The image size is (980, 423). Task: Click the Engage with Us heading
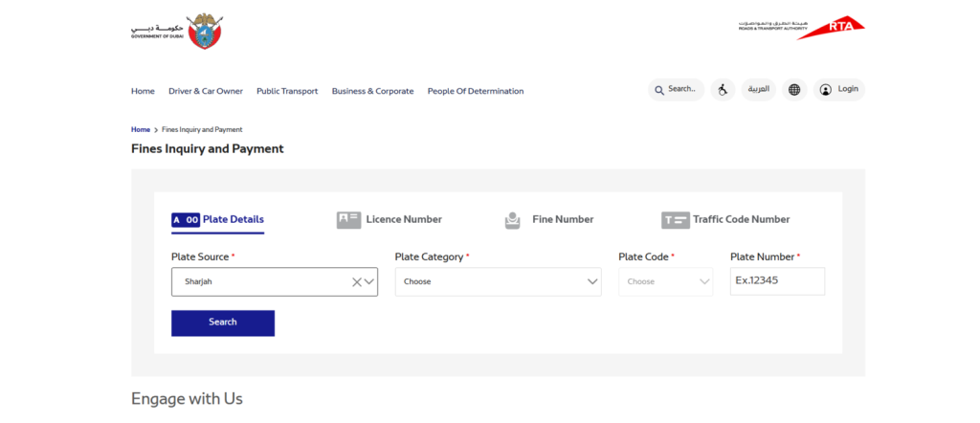click(x=187, y=399)
